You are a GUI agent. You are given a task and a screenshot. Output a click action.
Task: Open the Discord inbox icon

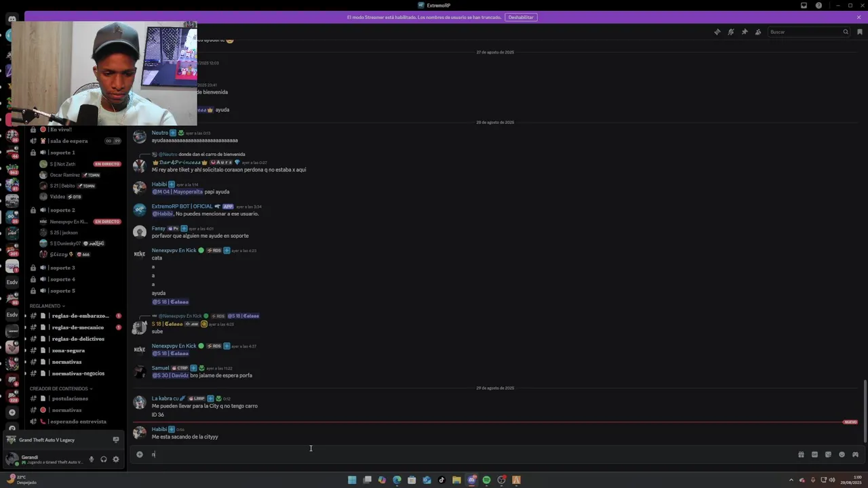(804, 5)
